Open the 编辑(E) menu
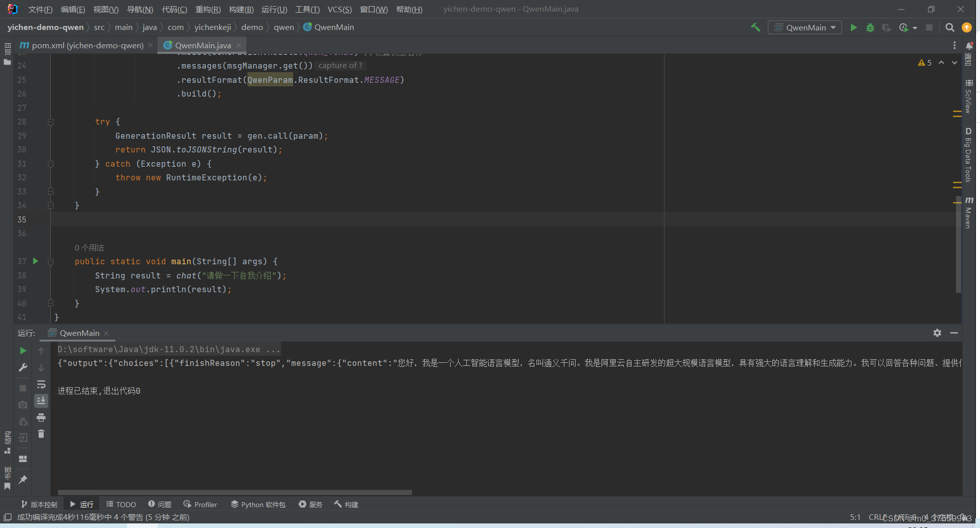The image size is (980, 528). (x=73, y=9)
